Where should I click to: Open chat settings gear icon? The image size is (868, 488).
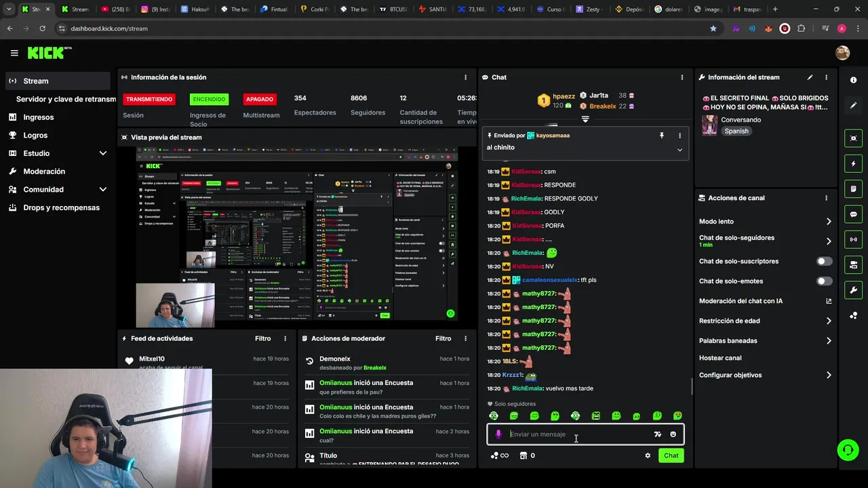coord(648,455)
